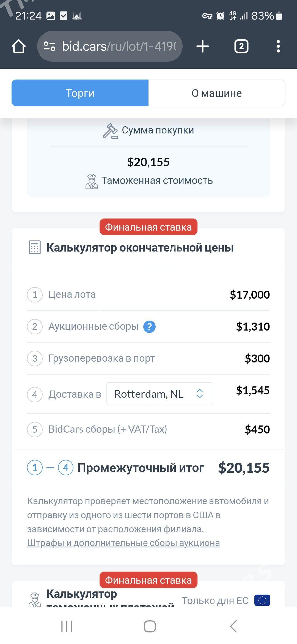297x644 pixels.
Task: Click the up-down arrows in the port selector
Action: pos(200,394)
